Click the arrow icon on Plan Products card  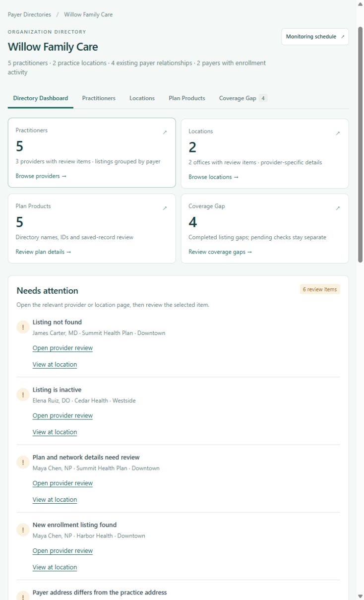coord(165,208)
